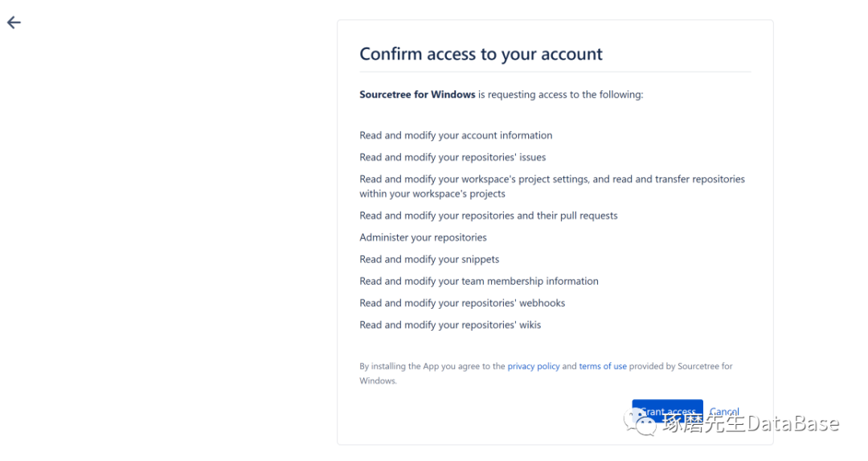Open the terms of use link
The image size is (868, 461).
(x=603, y=366)
